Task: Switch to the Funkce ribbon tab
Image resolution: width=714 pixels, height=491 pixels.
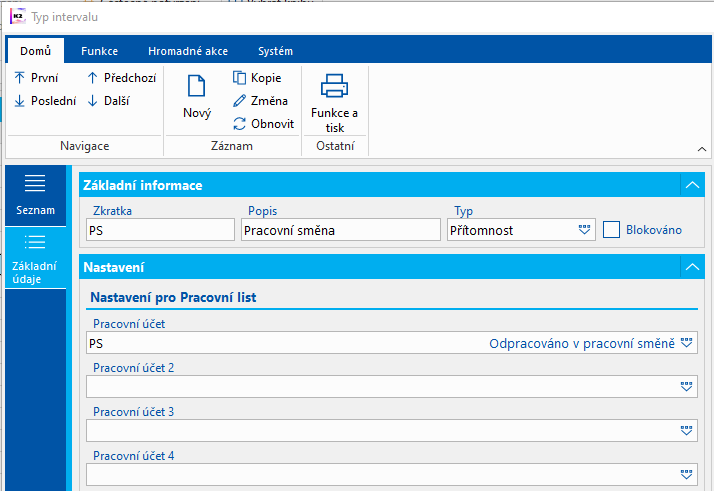Action: tap(99, 51)
